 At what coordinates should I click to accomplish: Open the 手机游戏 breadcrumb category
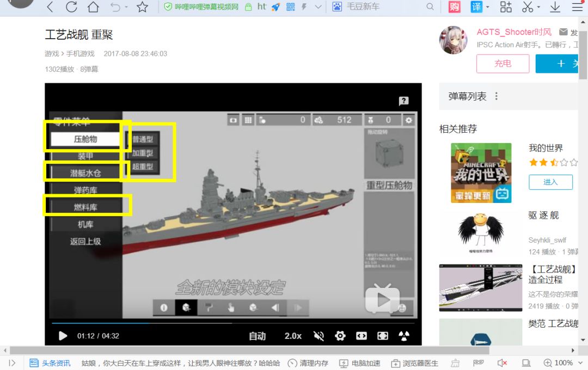tap(80, 54)
